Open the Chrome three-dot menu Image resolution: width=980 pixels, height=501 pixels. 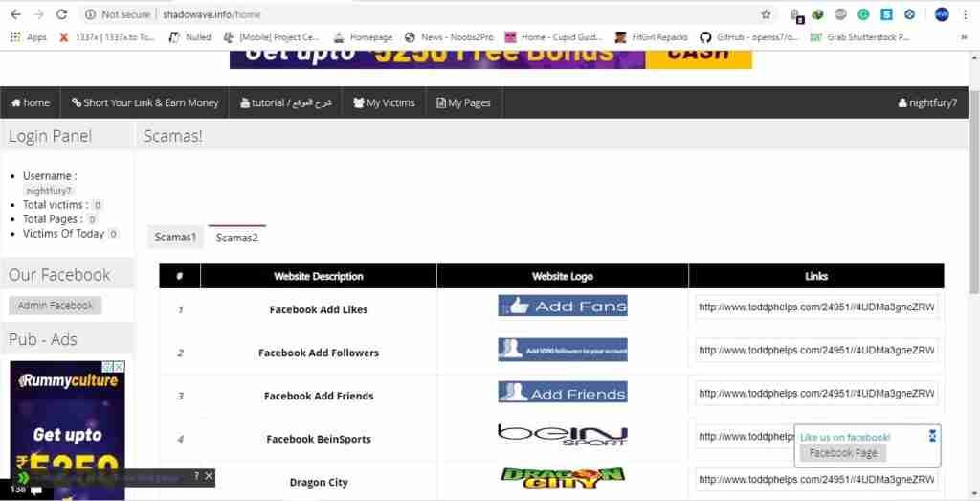coord(966,14)
